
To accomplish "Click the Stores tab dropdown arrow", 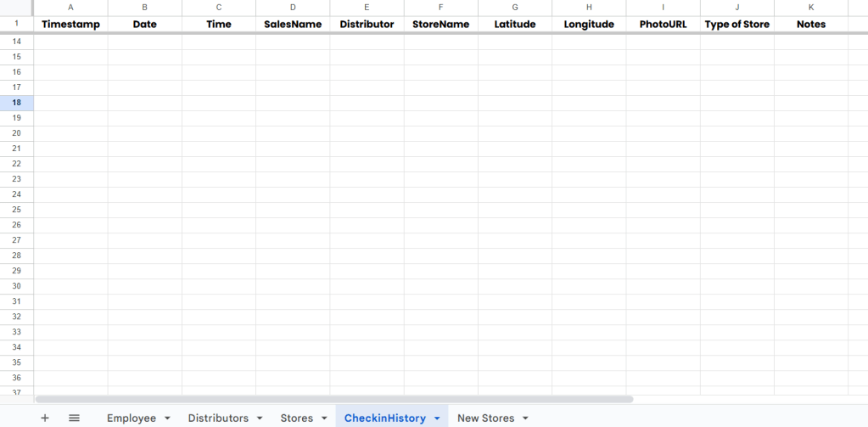I will click(324, 419).
